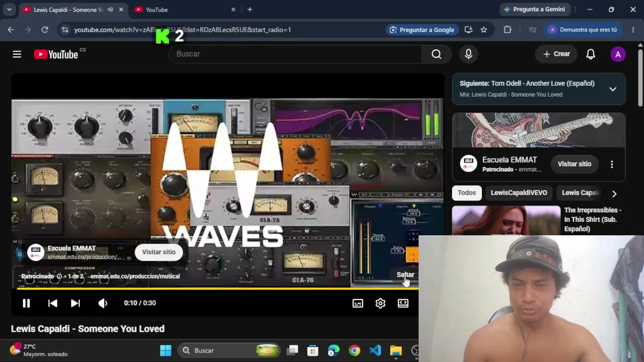The width and height of the screenshot is (644, 362).
Task: Open File Explorer from taskbar
Action: tap(396, 350)
